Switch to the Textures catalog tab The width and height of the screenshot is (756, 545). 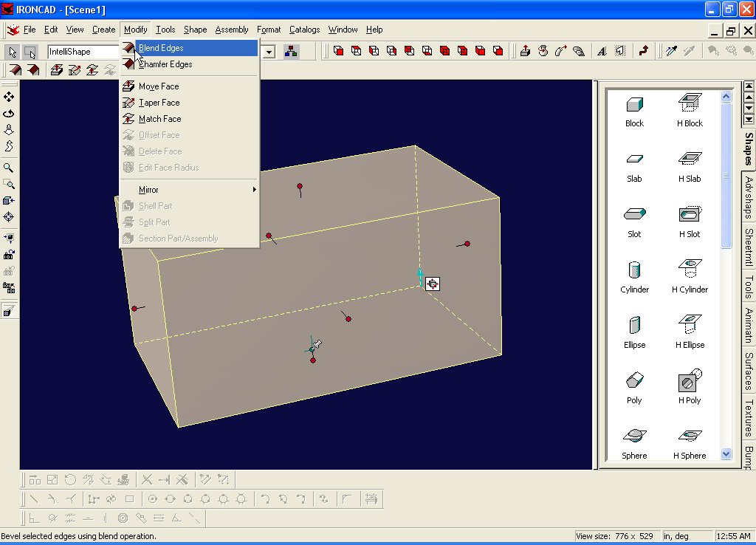point(749,418)
